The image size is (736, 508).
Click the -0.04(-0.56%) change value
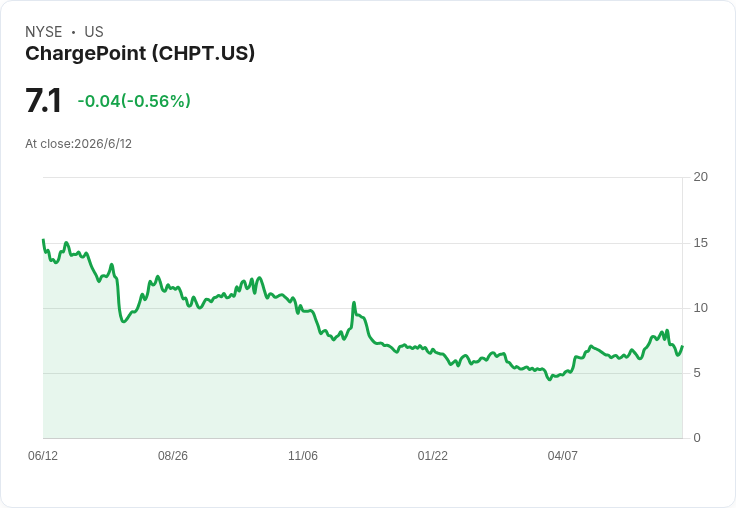134,101
